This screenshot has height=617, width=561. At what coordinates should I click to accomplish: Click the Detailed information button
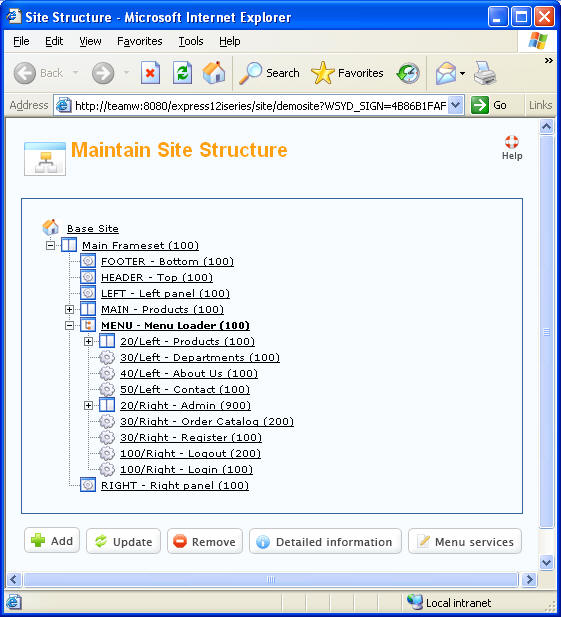click(325, 541)
